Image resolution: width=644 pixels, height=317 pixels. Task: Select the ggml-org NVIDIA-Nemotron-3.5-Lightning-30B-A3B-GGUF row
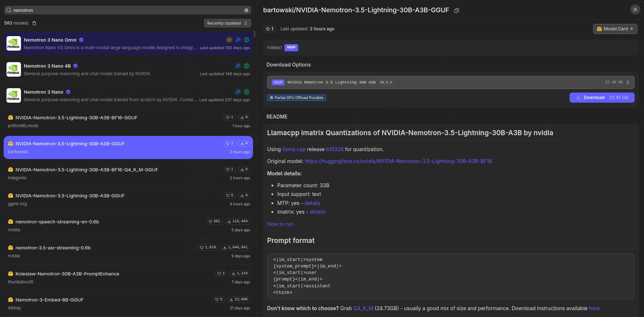pyautogui.click(x=128, y=200)
